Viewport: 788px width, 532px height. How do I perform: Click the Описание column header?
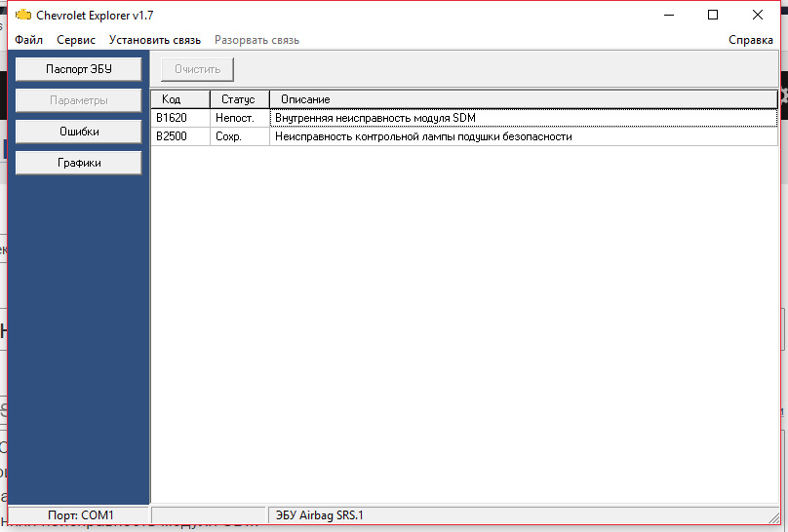pyautogui.click(x=524, y=99)
